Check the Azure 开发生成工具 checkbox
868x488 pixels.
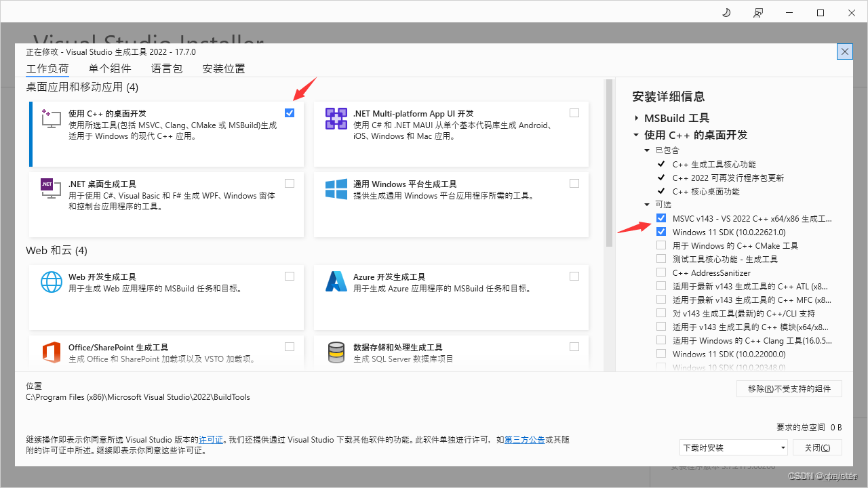click(574, 276)
